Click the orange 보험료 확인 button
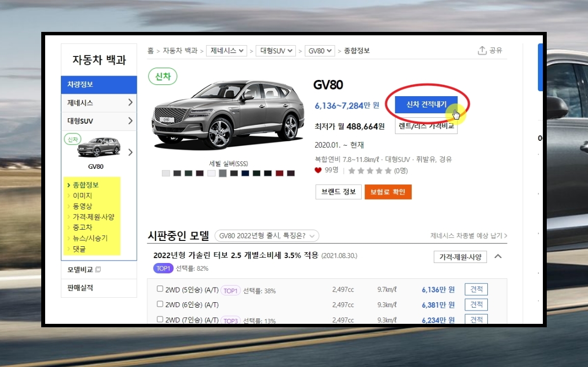Screen dimensions: 588x367 (388, 192)
